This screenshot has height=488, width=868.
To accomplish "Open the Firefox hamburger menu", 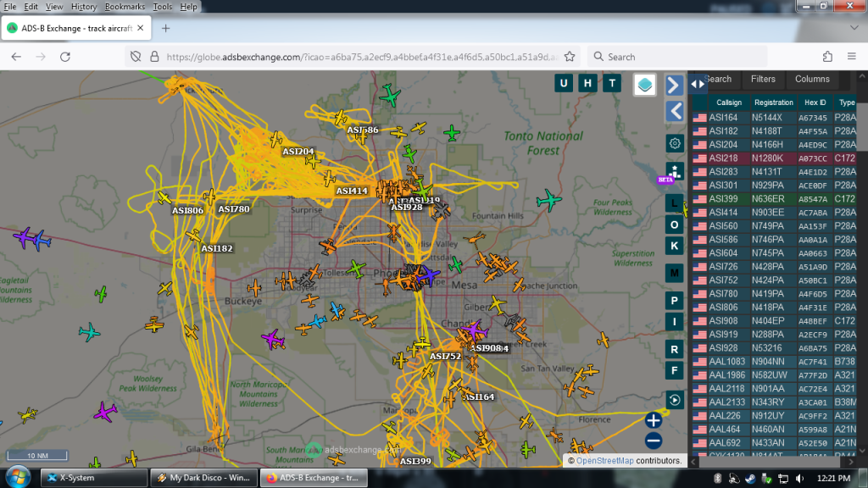I will [x=851, y=57].
